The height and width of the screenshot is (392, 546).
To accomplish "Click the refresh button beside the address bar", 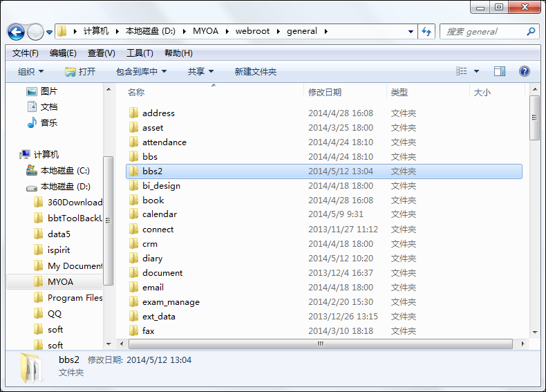I will pos(426,32).
